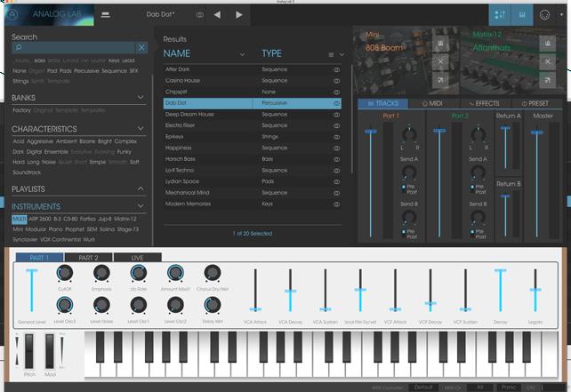Click the Return A level fader
The height and width of the screenshot is (392, 571).
505,128
